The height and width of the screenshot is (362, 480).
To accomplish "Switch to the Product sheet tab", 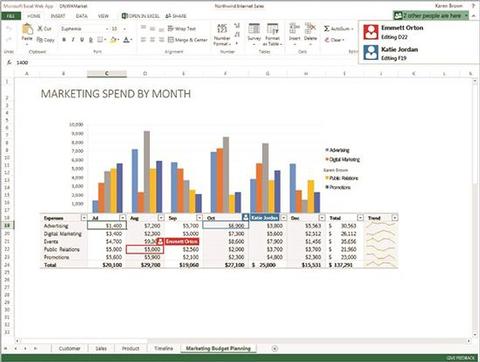I will pyautogui.click(x=130, y=348).
